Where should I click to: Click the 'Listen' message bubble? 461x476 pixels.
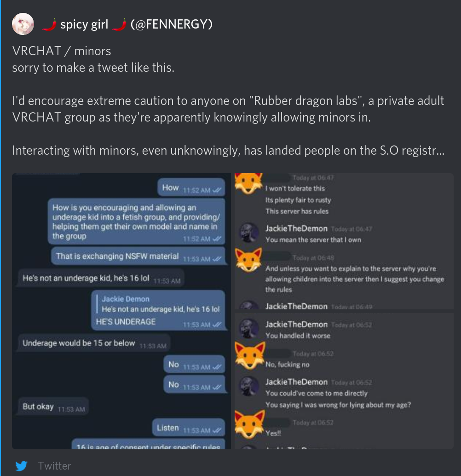pyautogui.click(x=189, y=427)
